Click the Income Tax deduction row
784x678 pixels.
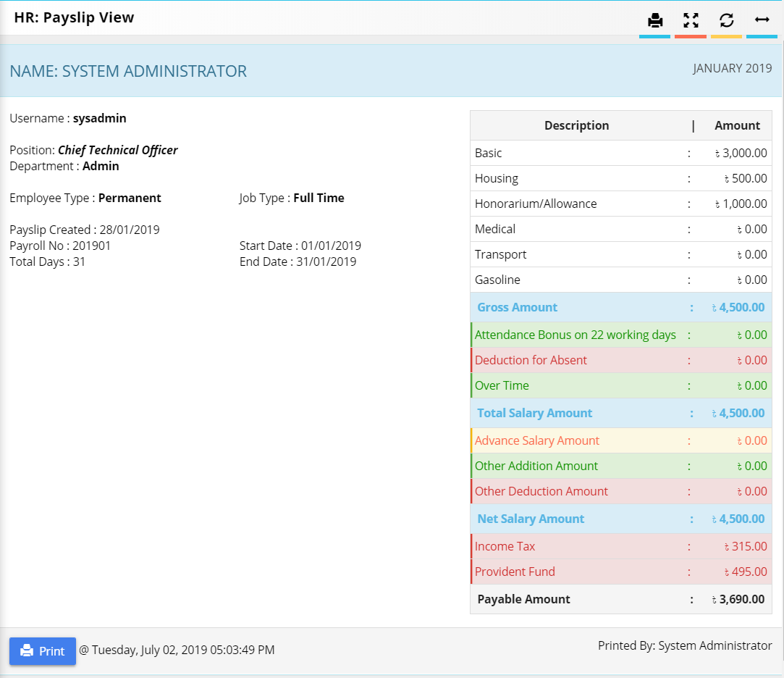[x=621, y=546]
